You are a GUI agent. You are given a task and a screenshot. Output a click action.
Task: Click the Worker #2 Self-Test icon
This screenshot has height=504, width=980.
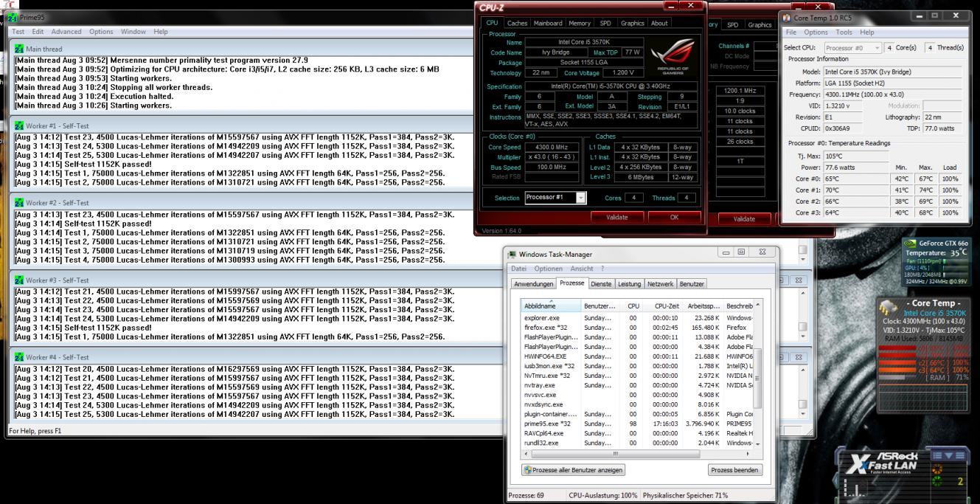coord(19,202)
